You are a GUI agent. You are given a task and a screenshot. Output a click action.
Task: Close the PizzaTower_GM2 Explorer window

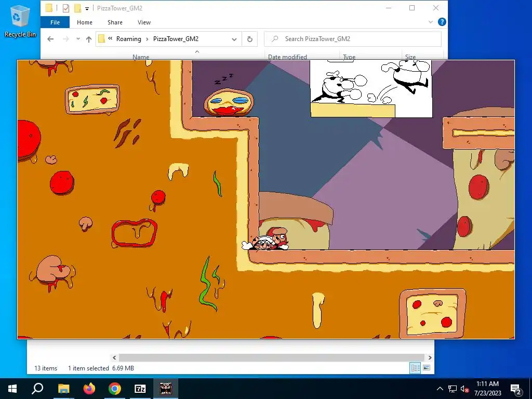(x=436, y=8)
